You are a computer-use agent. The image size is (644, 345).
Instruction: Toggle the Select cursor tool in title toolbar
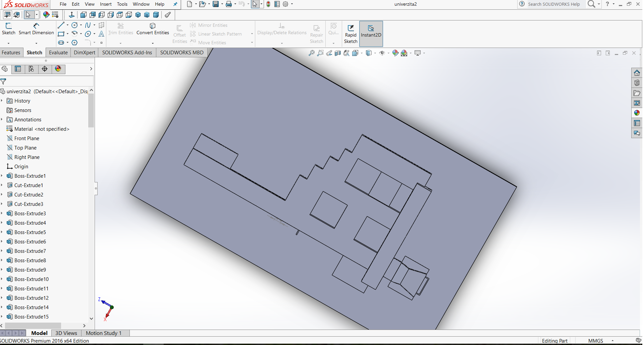click(x=255, y=4)
